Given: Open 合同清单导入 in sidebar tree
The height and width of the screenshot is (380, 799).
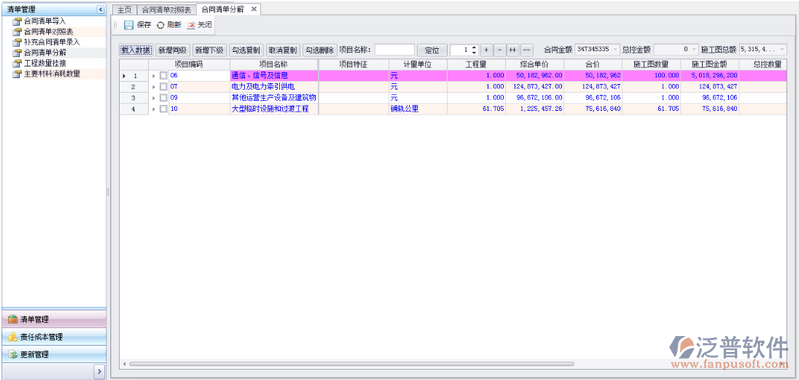Looking at the screenshot, I should 45,21.
